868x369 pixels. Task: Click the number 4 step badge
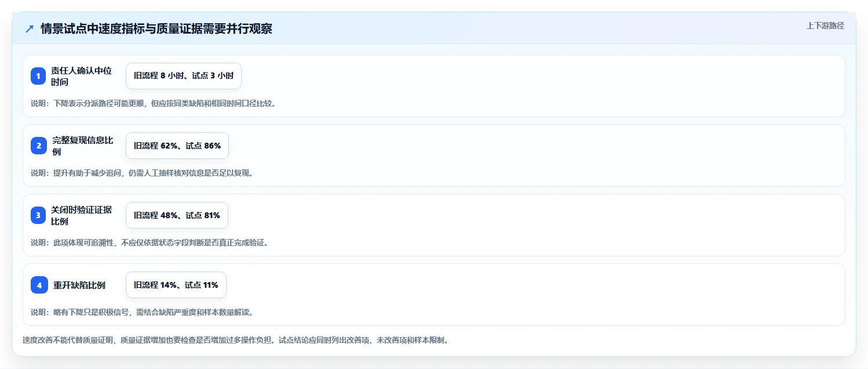pyautogui.click(x=39, y=285)
